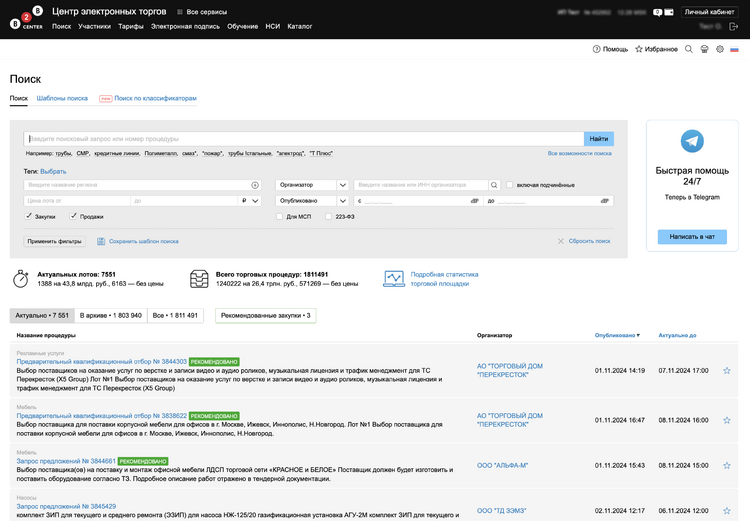The image size is (750, 521).
Task: Focus the region name input field
Action: pos(137,185)
